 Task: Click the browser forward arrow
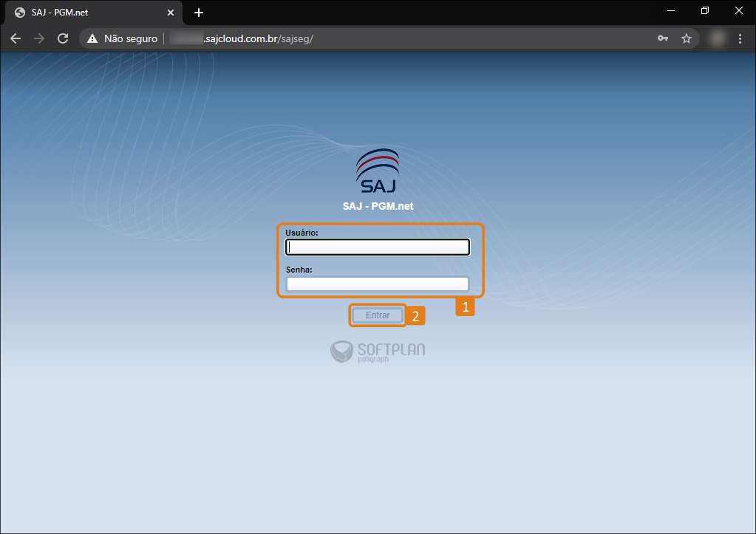pyautogui.click(x=39, y=38)
